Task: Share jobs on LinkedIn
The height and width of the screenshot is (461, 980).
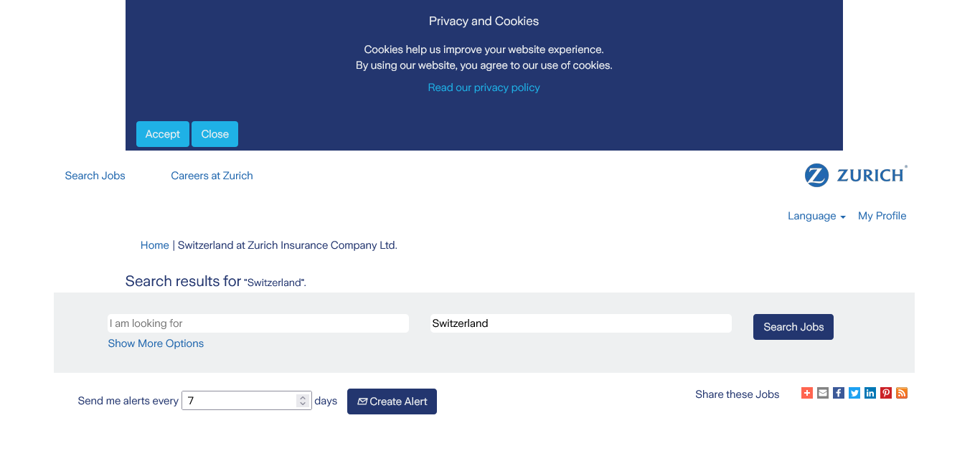Action: pos(870,393)
